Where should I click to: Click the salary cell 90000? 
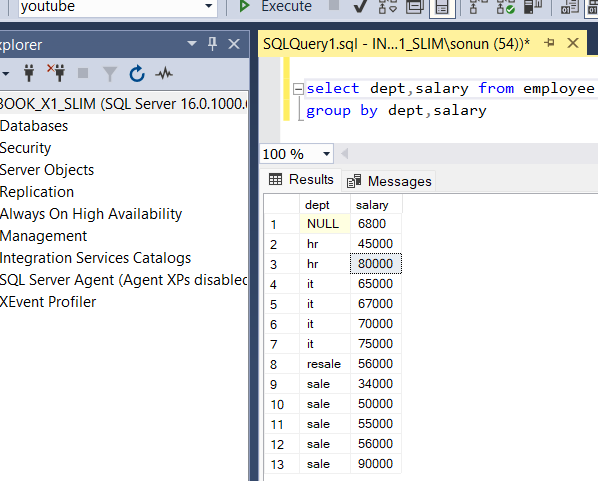376,464
